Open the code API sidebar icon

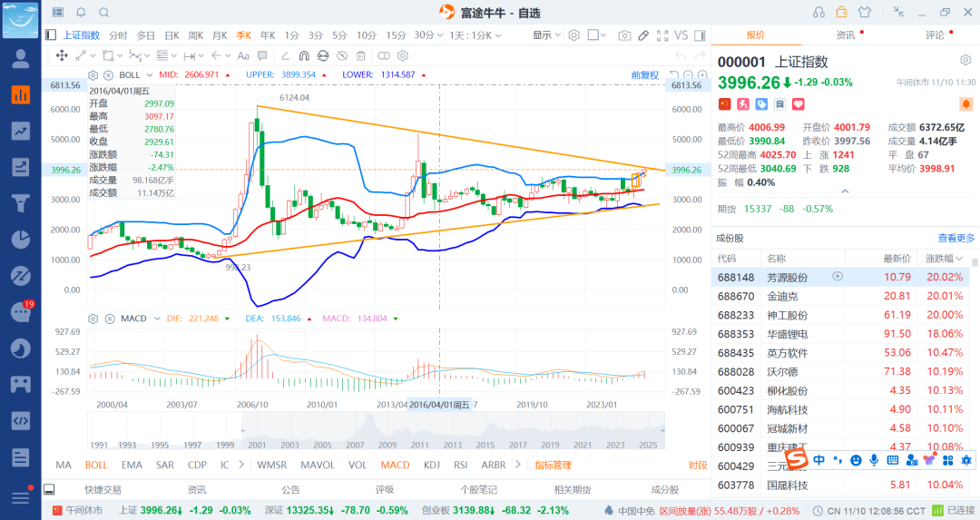pos(21,420)
